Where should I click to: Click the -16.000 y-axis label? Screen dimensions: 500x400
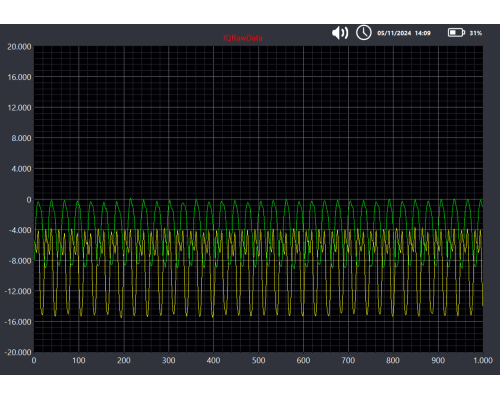click(18, 322)
